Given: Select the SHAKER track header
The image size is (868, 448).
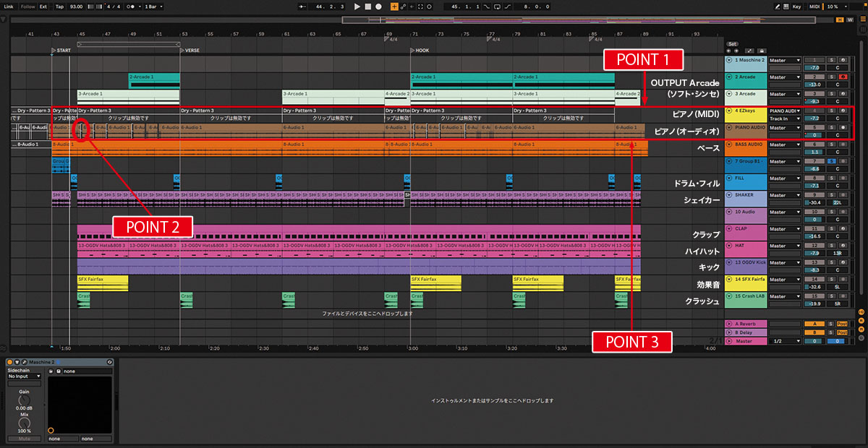Looking at the screenshot, I should (746, 199).
